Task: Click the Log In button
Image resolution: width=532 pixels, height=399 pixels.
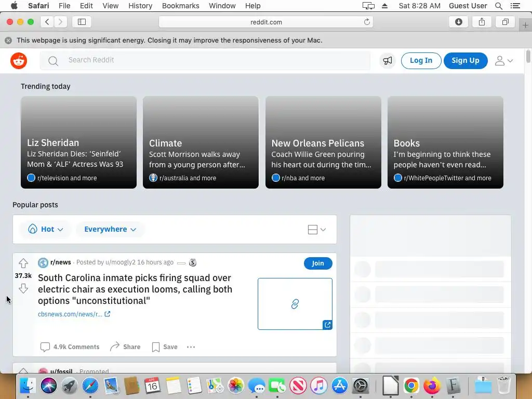Action: coord(421,61)
